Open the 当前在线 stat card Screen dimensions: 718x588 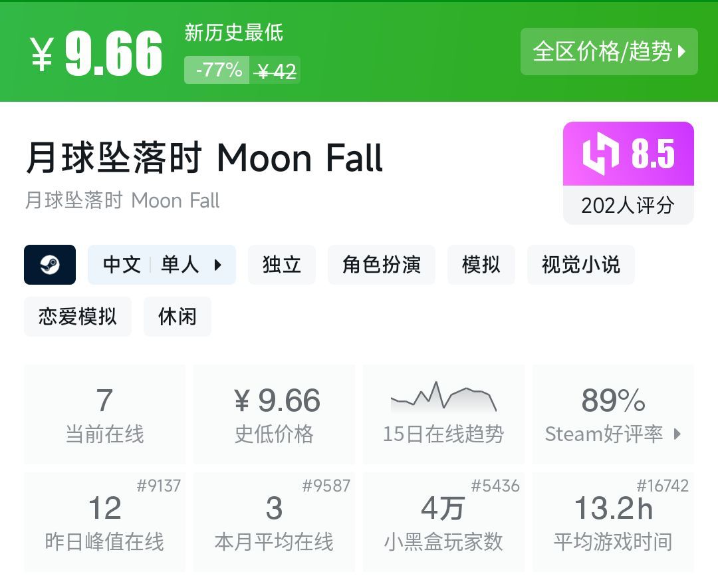pyautogui.click(x=104, y=414)
